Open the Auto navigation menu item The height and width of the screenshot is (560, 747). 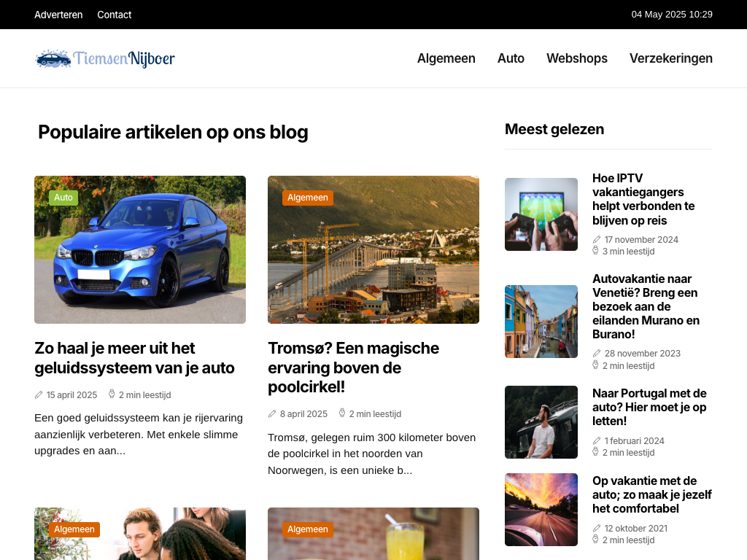(511, 58)
